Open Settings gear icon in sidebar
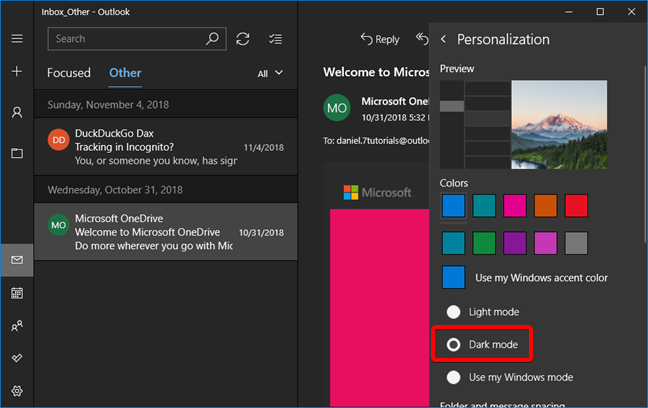Viewport: 648px width, 408px height. [x=17, y=391]
